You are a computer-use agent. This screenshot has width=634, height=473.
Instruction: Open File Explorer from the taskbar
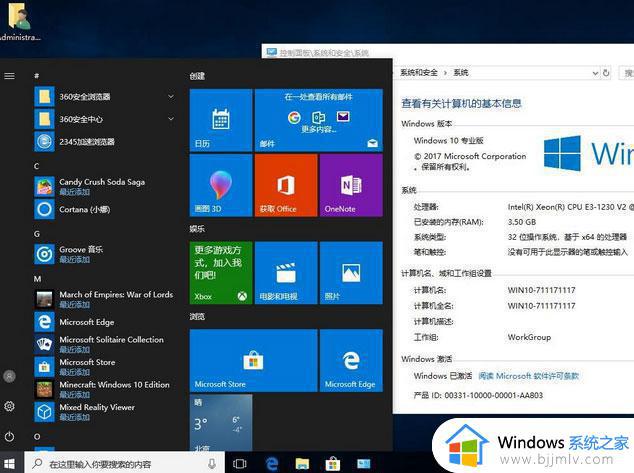click(302, 464)
